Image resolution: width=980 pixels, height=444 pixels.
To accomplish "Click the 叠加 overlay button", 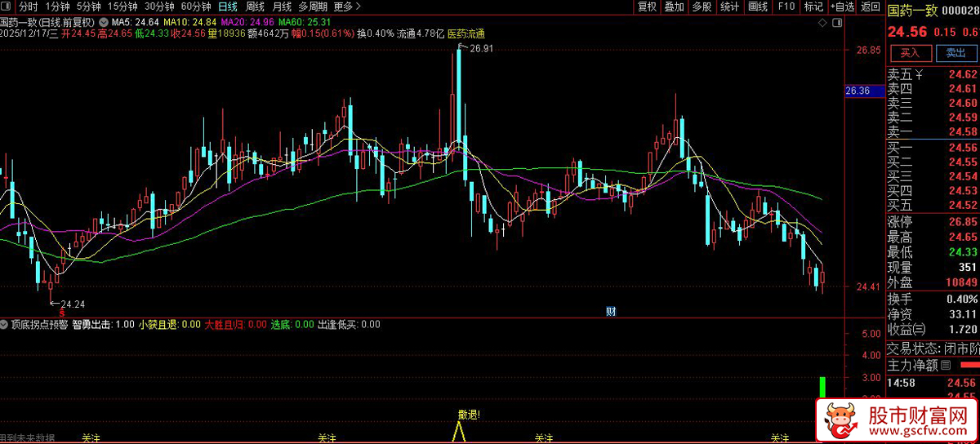I will tap(674, 7).
